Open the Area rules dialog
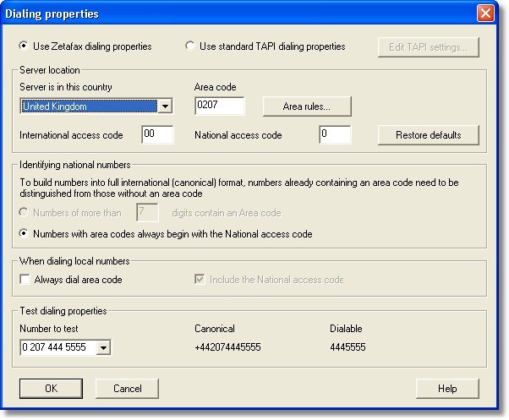 [x=306, y=106]
